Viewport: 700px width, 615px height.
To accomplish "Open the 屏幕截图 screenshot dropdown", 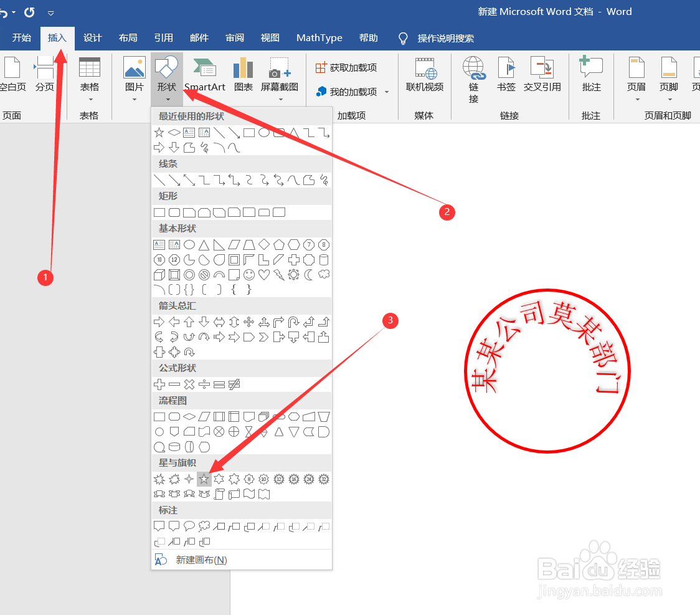I will (280, 79).
